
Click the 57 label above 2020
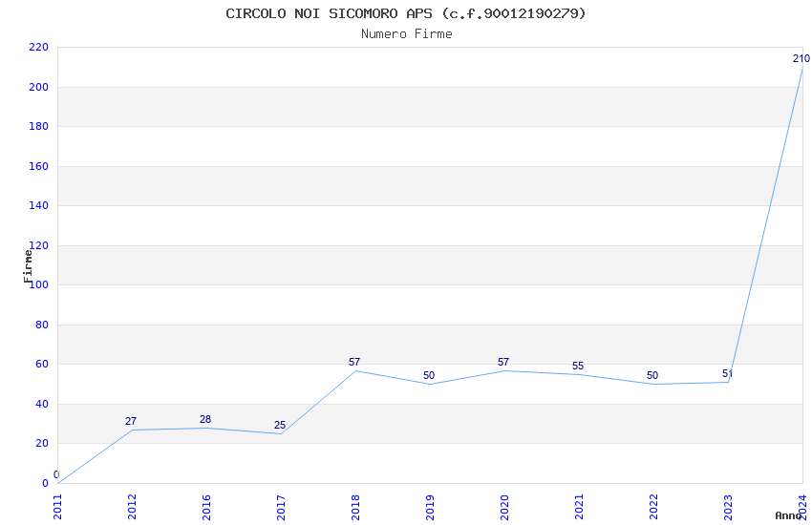tap(503, 362)
